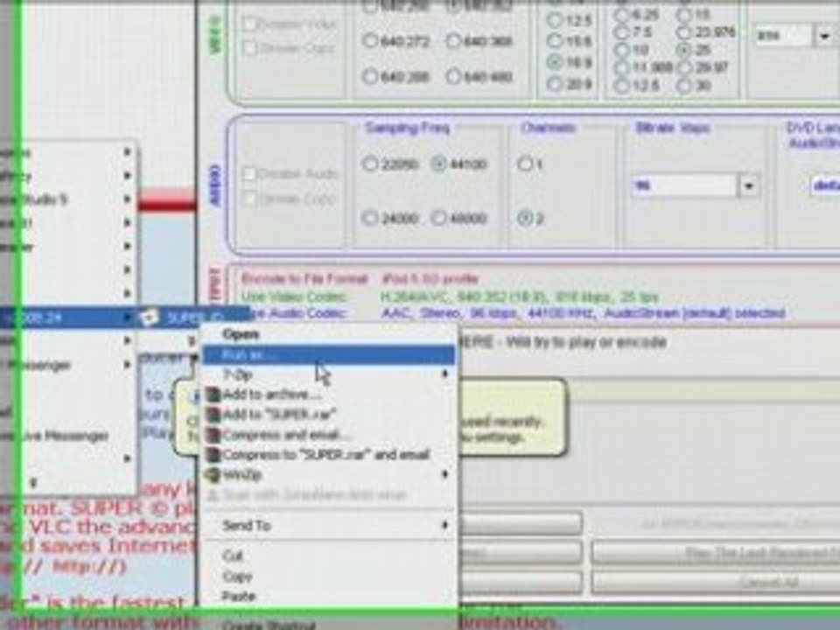Select the 11.988 frame rate radio
This screenshot has height=630, width=840.
[621, 68]
